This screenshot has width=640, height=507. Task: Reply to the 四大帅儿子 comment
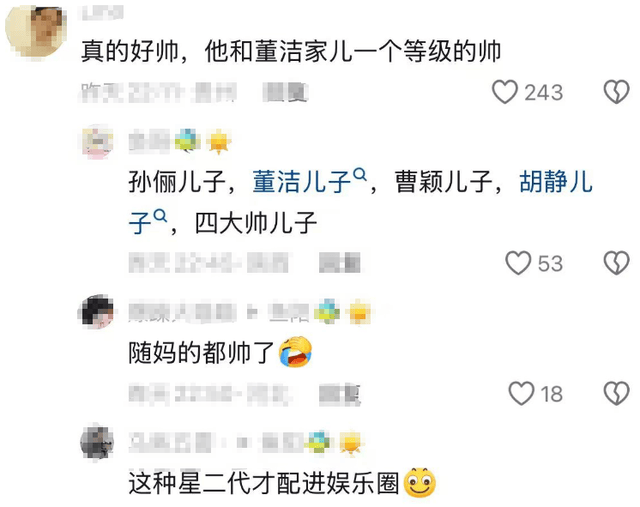click(x=340, y=262)
